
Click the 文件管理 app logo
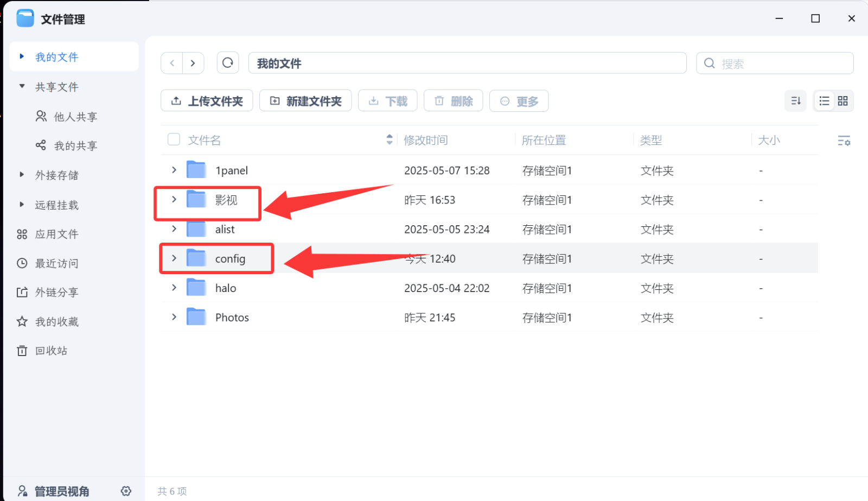pyautogui.click(x=25, y=18)
